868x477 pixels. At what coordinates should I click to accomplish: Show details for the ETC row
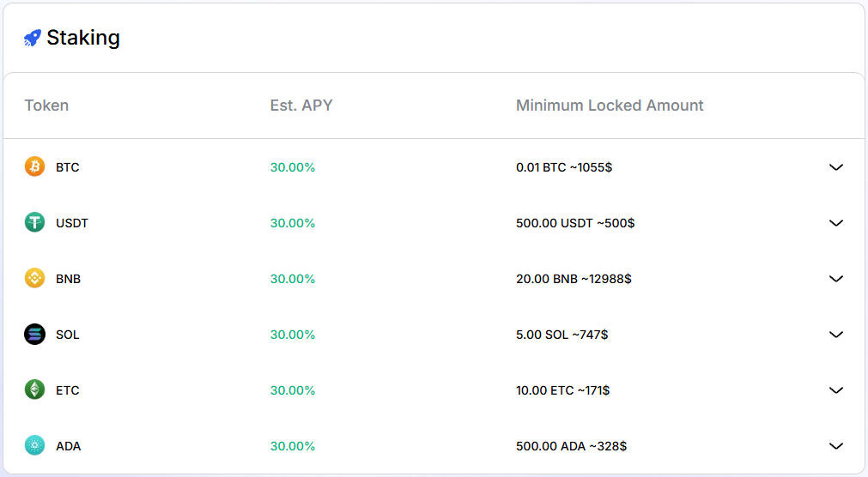click(836, 390)
